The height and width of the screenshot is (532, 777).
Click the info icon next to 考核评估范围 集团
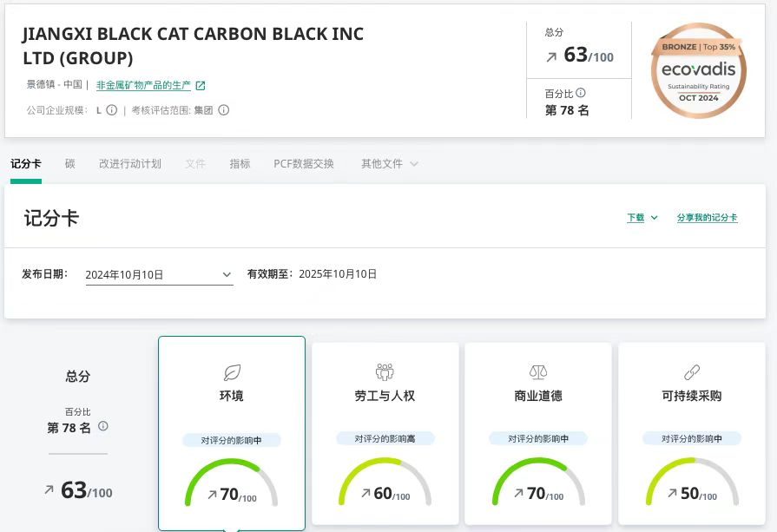pos(224,110)
